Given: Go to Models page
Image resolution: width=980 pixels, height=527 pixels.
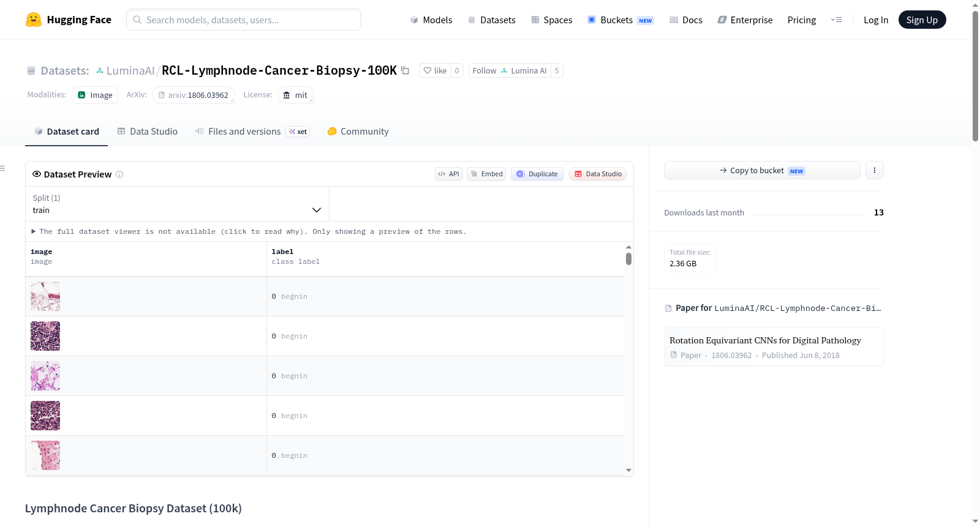Looking at the screenshot, I should (431, 20).
